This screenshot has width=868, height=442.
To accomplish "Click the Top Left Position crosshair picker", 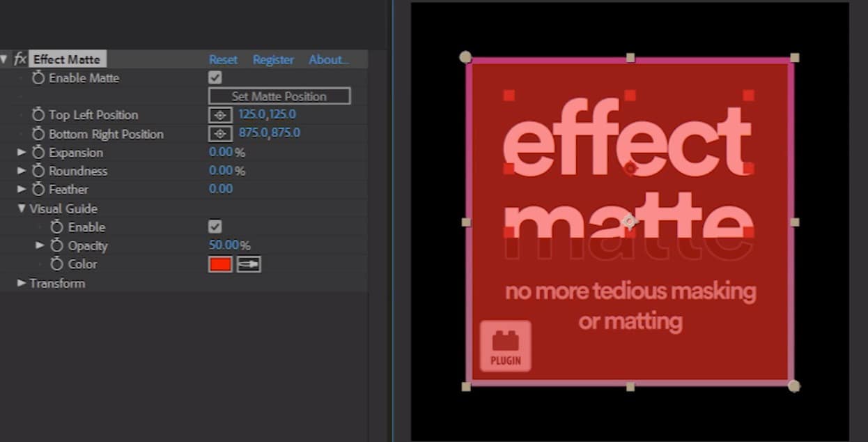I will click(x=220, y=115).
